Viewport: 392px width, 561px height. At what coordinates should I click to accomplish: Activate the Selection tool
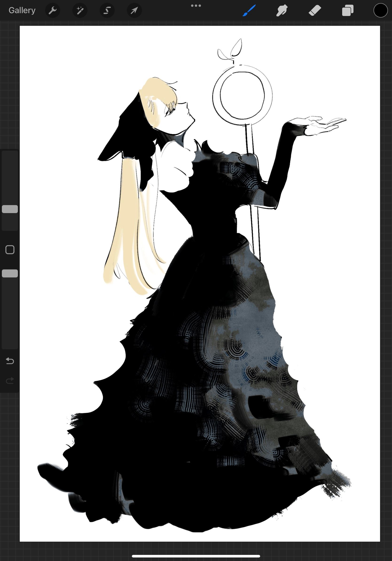[x=107, y=10]
